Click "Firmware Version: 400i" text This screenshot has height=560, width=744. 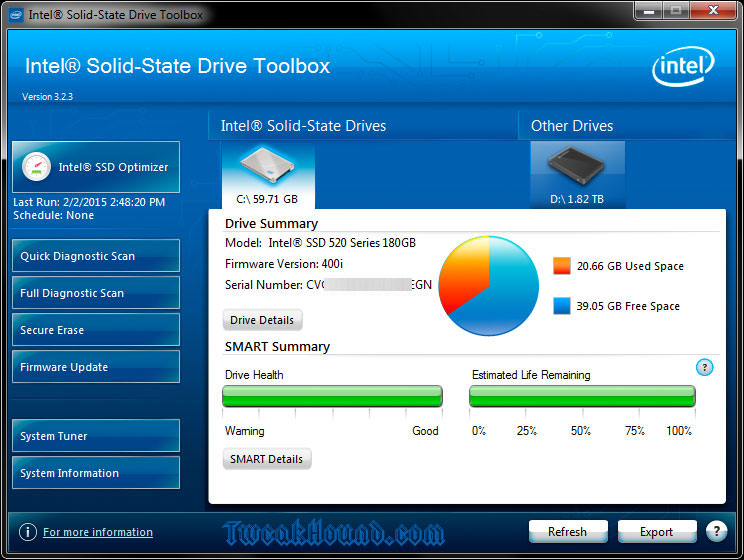[x=284, y=264]
